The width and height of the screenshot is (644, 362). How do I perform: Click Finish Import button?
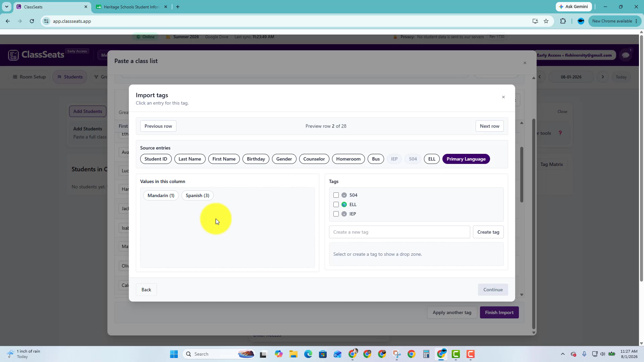[x=499, y=312]
